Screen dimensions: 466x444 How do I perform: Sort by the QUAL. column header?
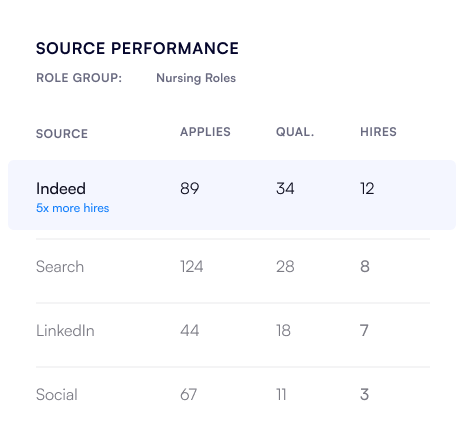pyautogui.click(x=295, y=132)
